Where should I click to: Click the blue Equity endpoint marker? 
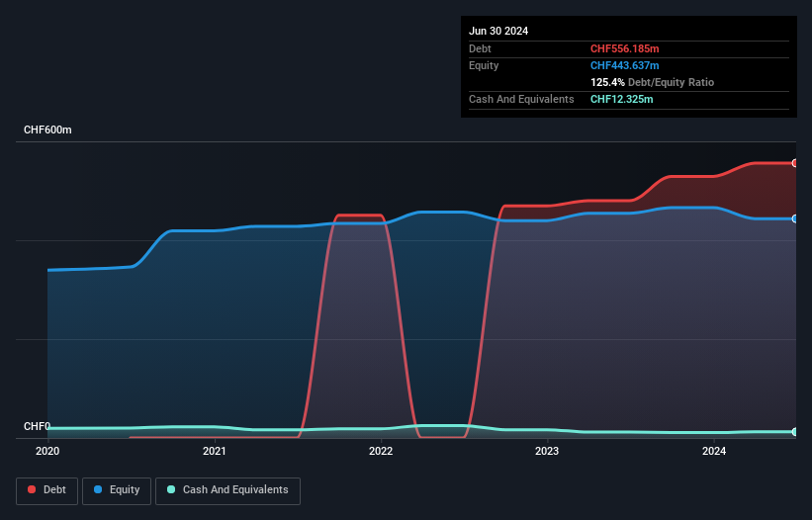click(x=795, y=218)
